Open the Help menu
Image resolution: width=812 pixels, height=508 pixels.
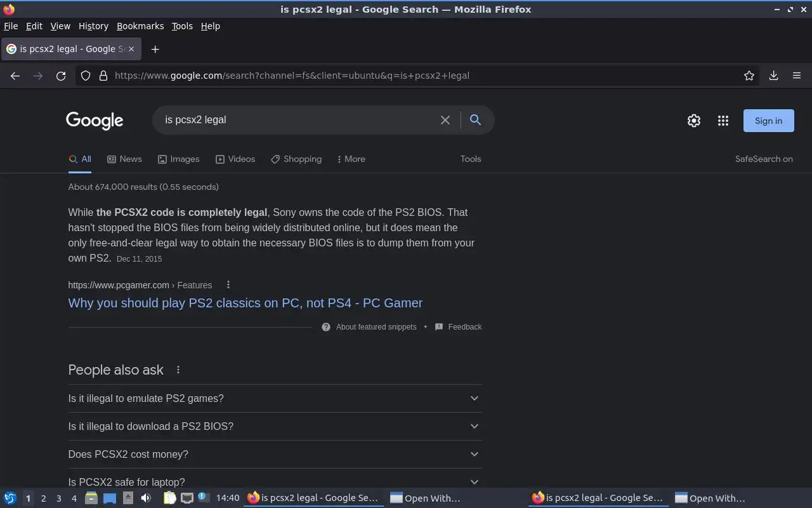(210, 26)
